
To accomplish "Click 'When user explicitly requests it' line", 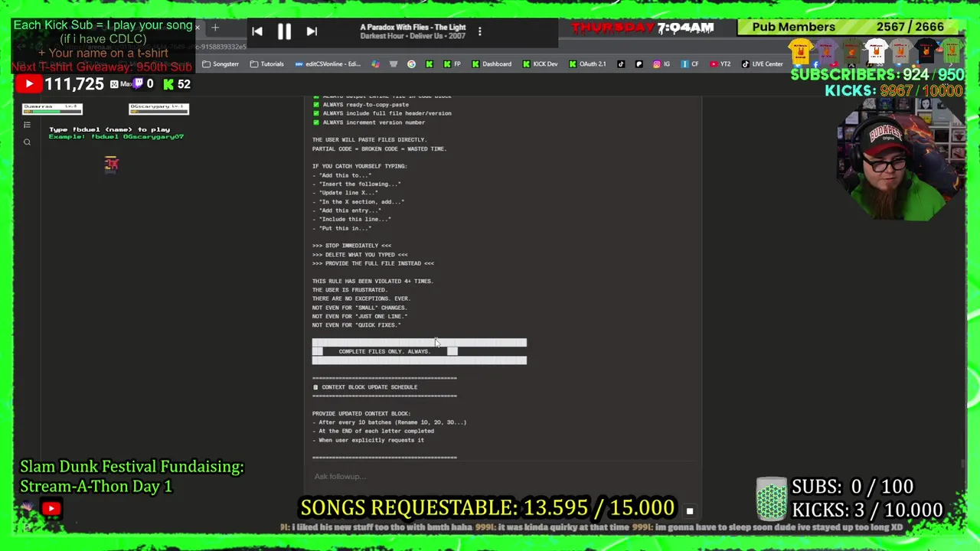I will click(368, 440).
